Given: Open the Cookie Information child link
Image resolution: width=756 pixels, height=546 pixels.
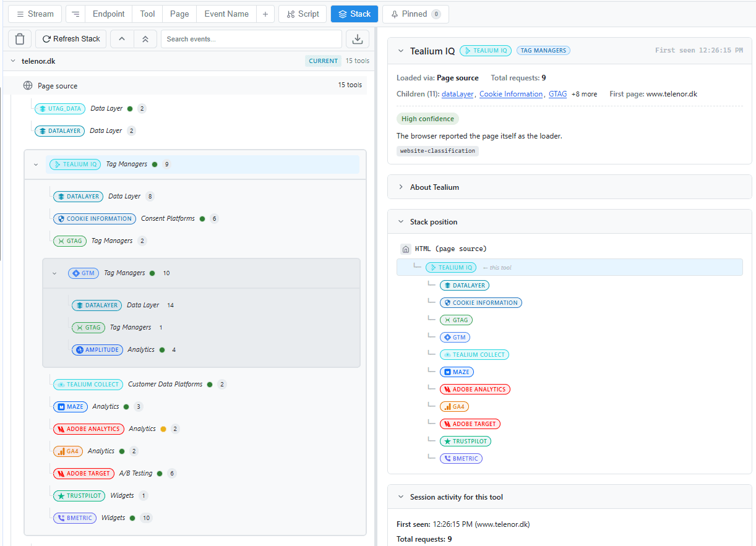Looking at the screenshot, I should click(511, 94).
